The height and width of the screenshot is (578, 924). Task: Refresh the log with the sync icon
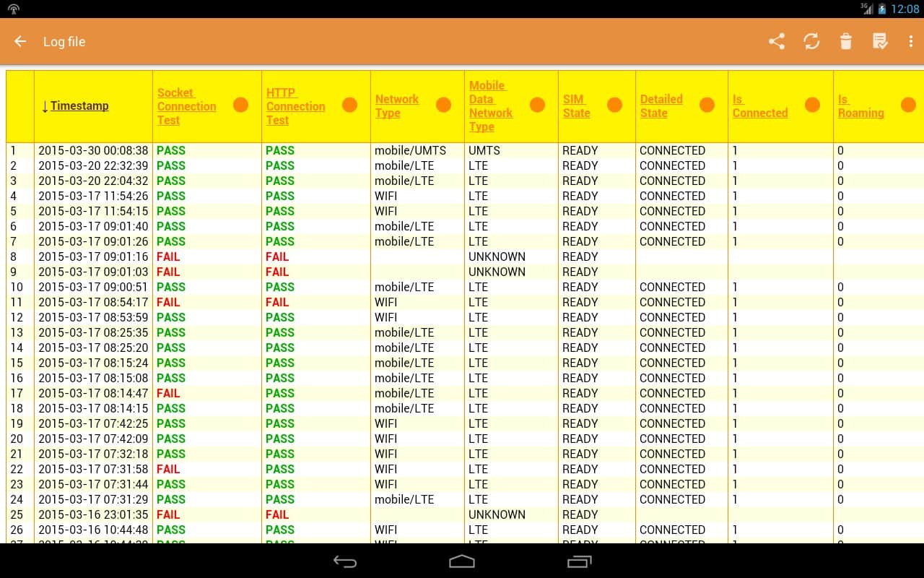point(811,42)
